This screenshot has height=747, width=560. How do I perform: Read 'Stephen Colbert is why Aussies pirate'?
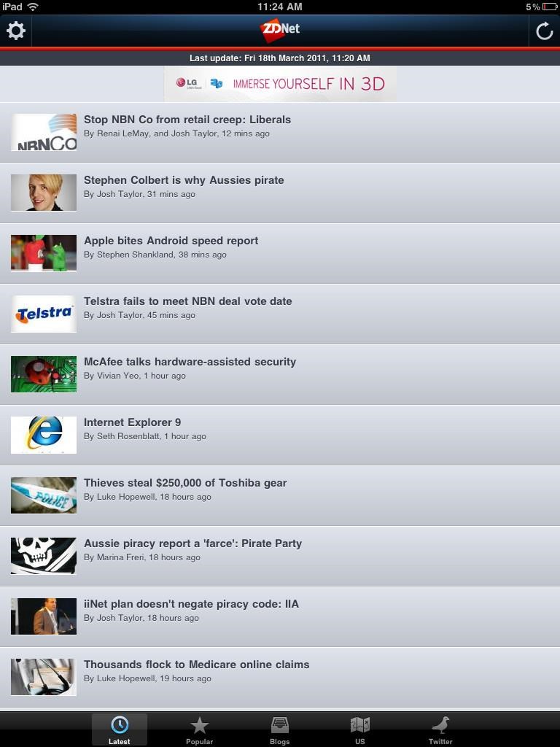click(280, 193)
